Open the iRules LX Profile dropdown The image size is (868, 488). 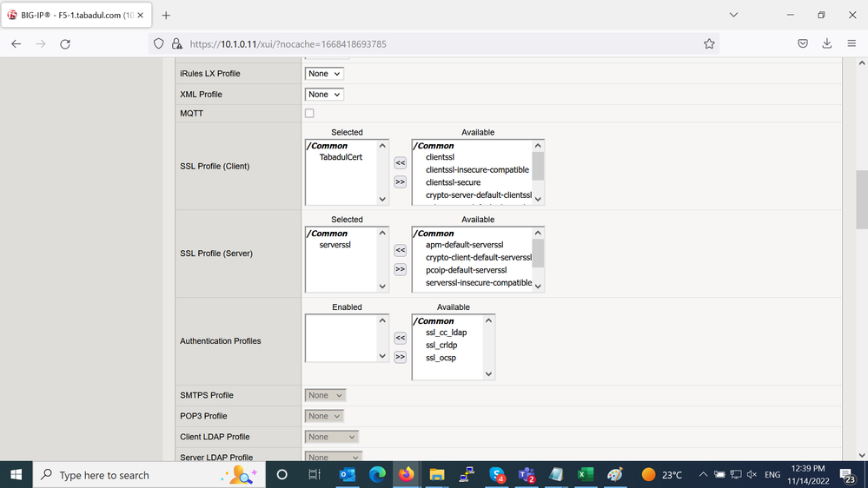(x=325, y=74)
